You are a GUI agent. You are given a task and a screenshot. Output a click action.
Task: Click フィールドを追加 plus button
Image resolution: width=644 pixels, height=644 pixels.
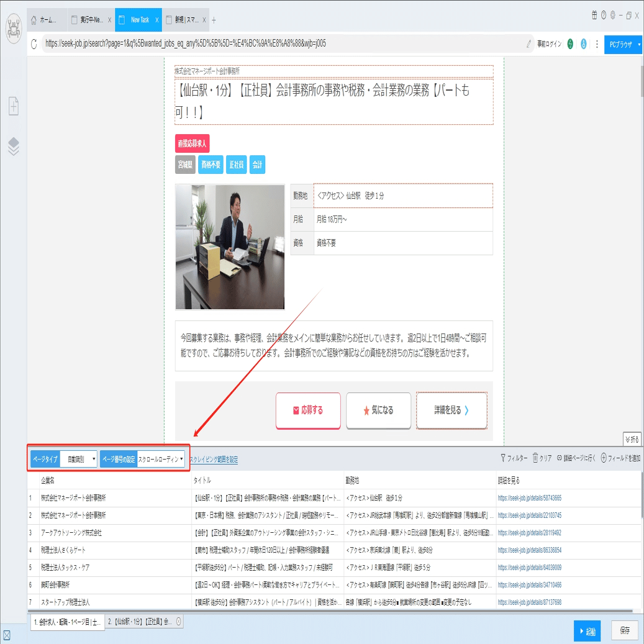click(x=620, y=458)
